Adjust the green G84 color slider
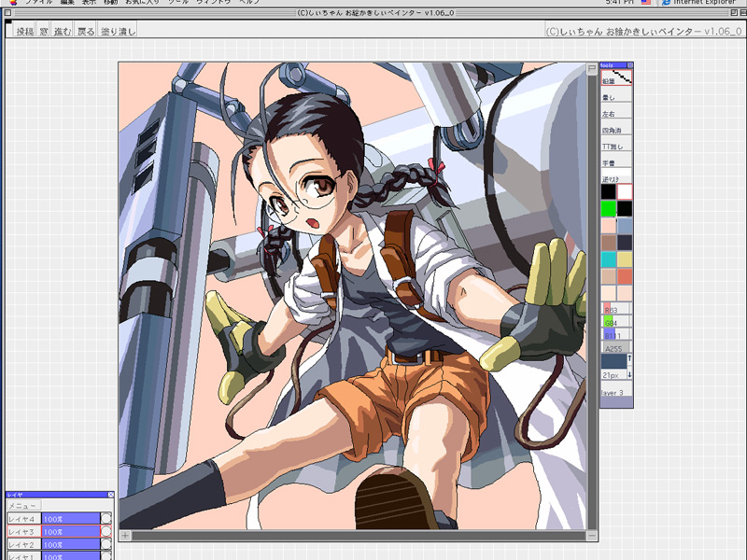Image resolution: width=747 pixels, height=560 pixels. tap(616, 321)
